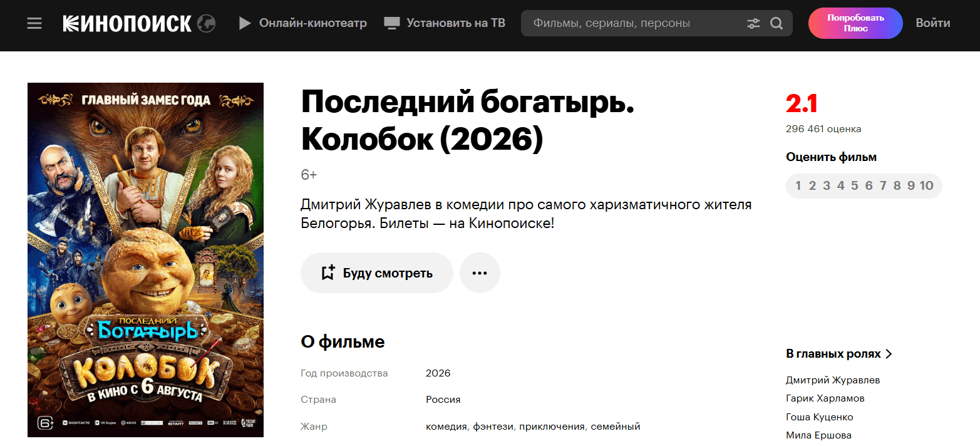This screenshot has height=446, width=980.
Task: Open actress Мила Ершова
Action: (x=818, y=435)
